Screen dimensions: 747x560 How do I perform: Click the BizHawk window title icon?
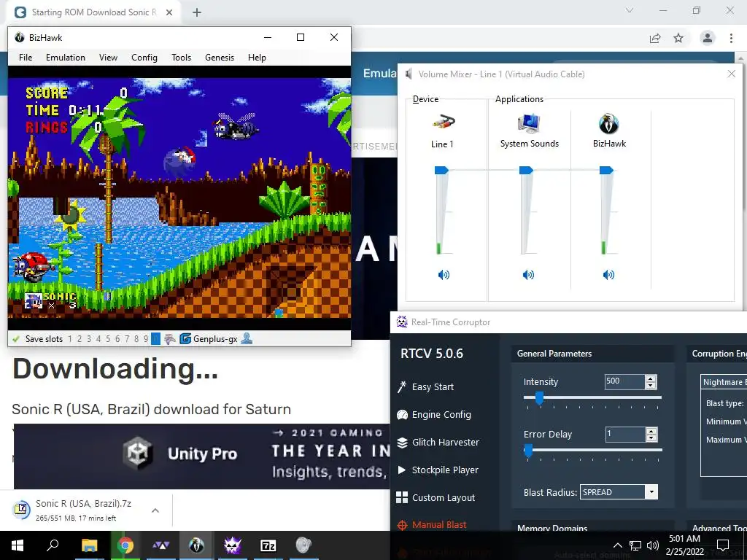[20, 37]
